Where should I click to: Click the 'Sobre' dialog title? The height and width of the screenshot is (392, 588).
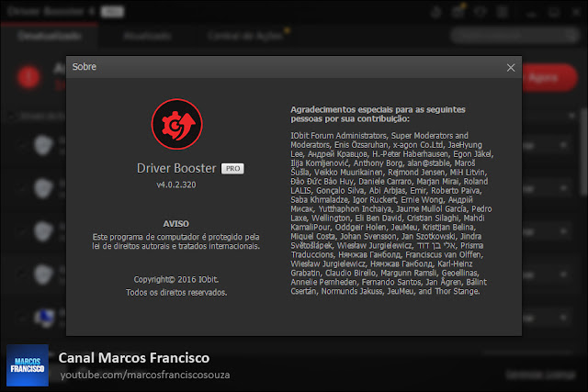click(85, 67)
